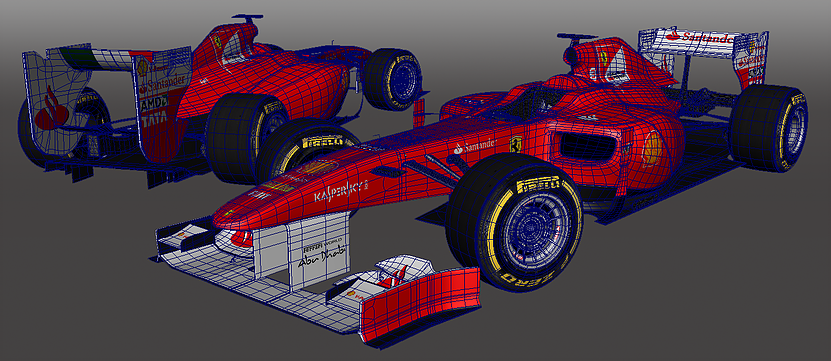
Task: Select the dark sidepod air intake opening
Action: [x=587, y=145]
